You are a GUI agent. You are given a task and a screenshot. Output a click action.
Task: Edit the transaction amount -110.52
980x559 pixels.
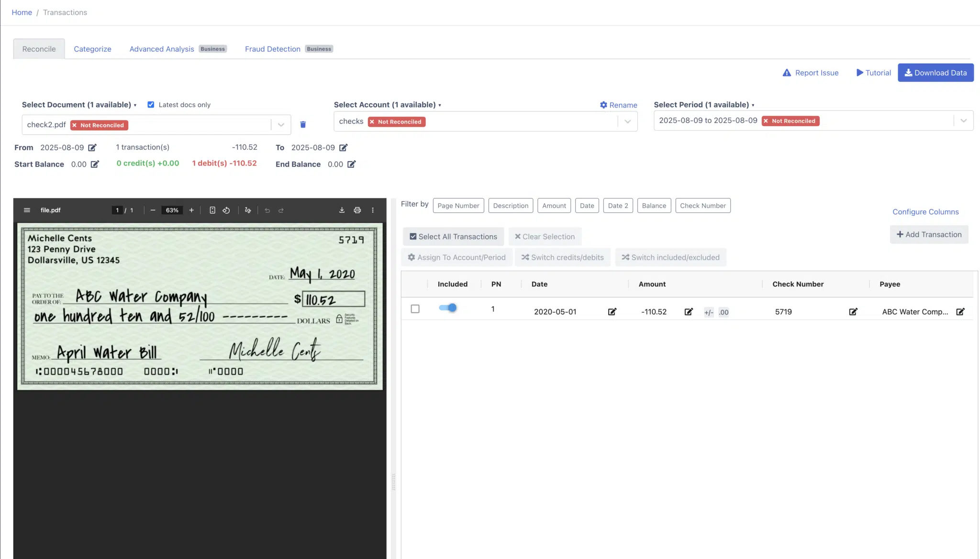[689, 312]
